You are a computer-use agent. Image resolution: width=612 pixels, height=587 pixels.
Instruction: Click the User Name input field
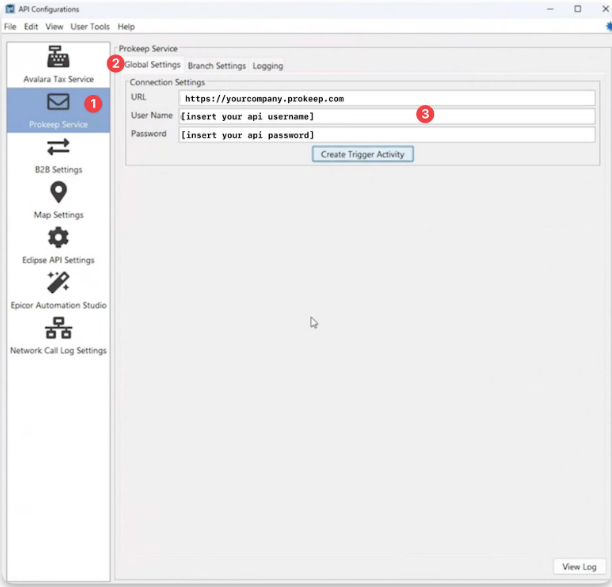pyautogui.click(x=387, y=116)
